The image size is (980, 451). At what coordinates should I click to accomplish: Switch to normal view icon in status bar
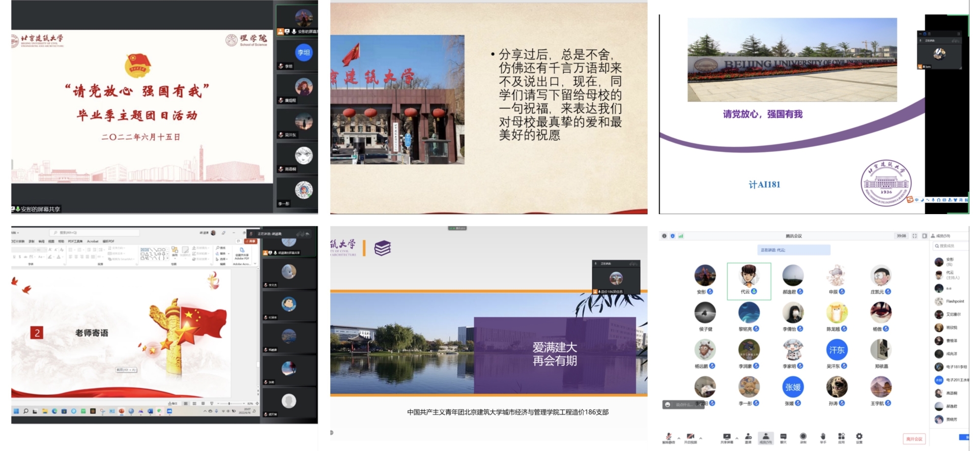coord(186,403)
